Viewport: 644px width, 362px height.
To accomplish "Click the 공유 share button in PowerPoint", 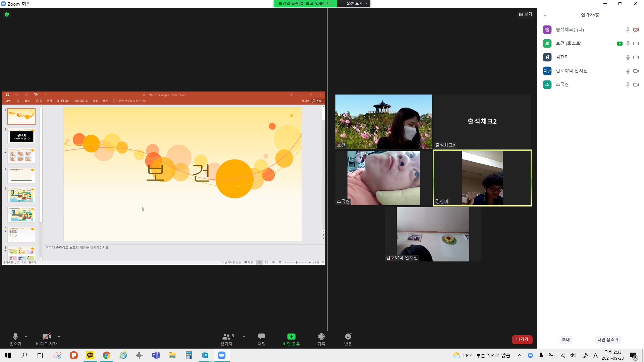I will coord(317,101).
